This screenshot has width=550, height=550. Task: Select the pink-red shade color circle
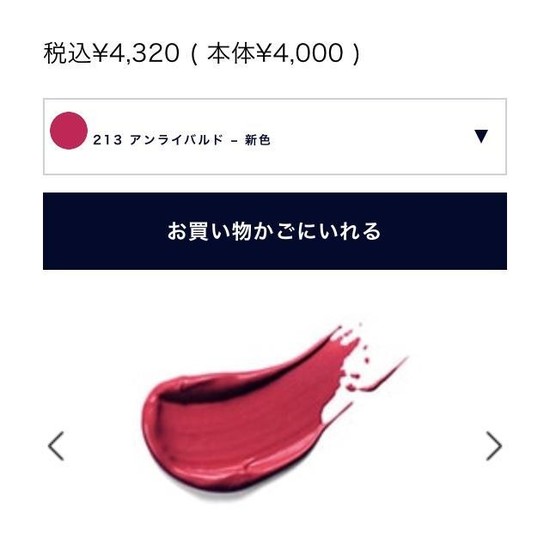pyautogui.click(x=69, y=130)
